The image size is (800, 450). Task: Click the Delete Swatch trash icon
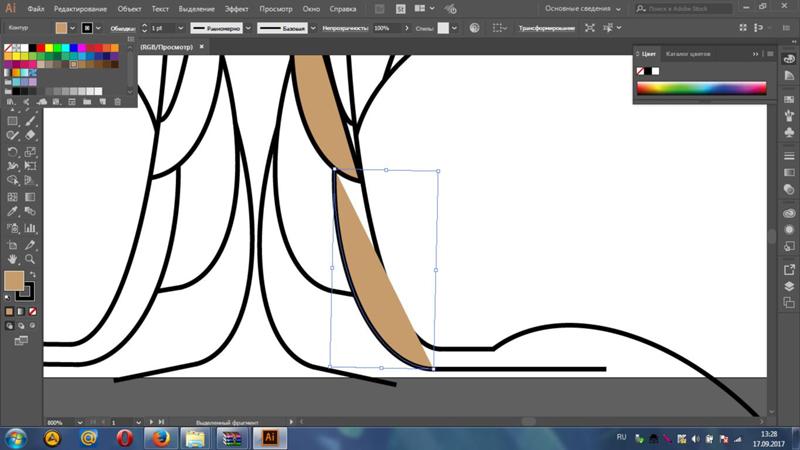pos(118,101)
